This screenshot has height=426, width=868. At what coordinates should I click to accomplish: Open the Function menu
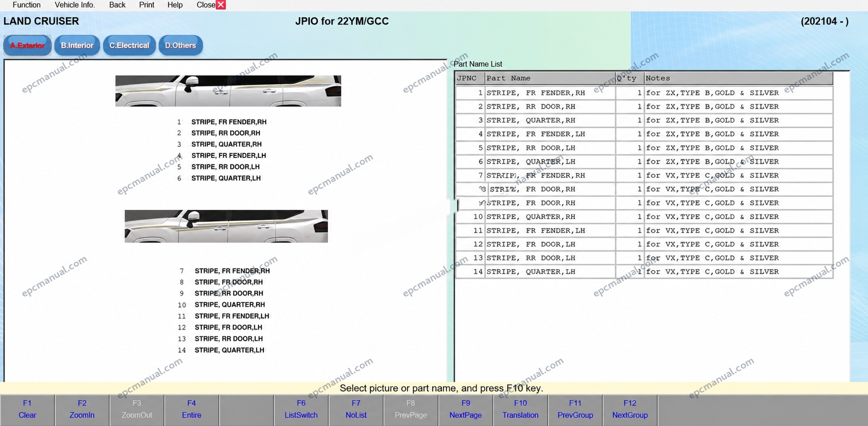click(x=27, y=5)
